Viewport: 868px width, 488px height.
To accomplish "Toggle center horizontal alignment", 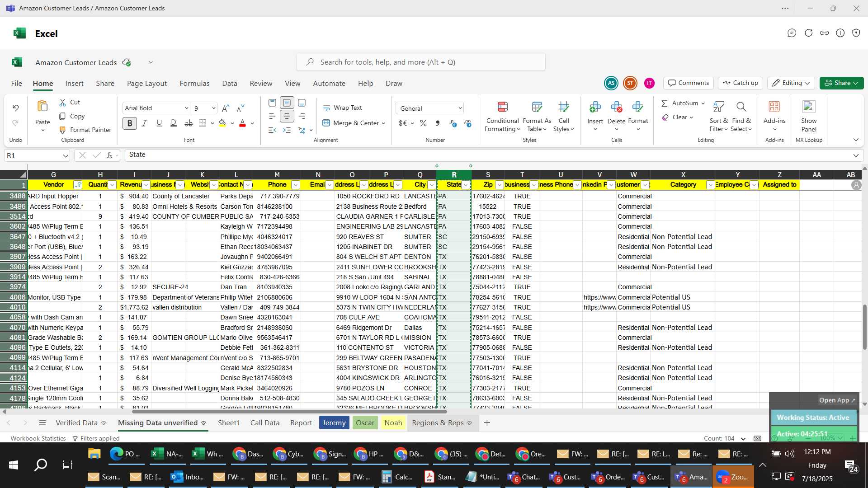I will 287,117.
